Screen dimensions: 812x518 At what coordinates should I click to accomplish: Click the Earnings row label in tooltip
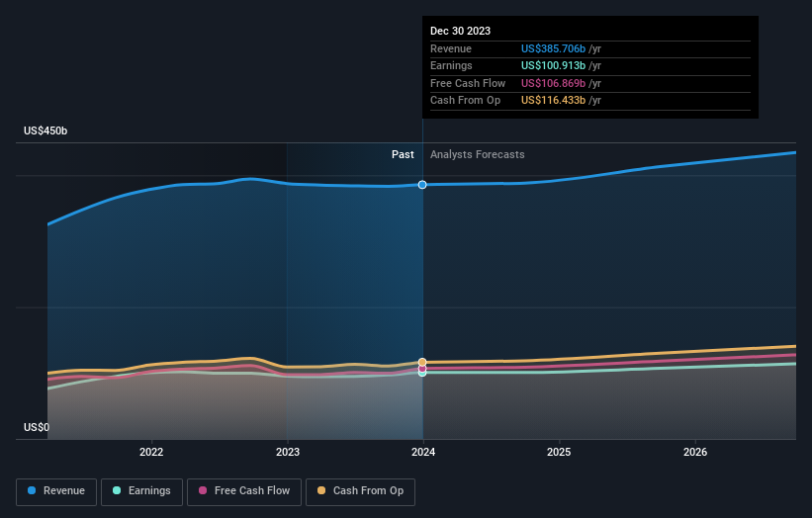(451, 65)
